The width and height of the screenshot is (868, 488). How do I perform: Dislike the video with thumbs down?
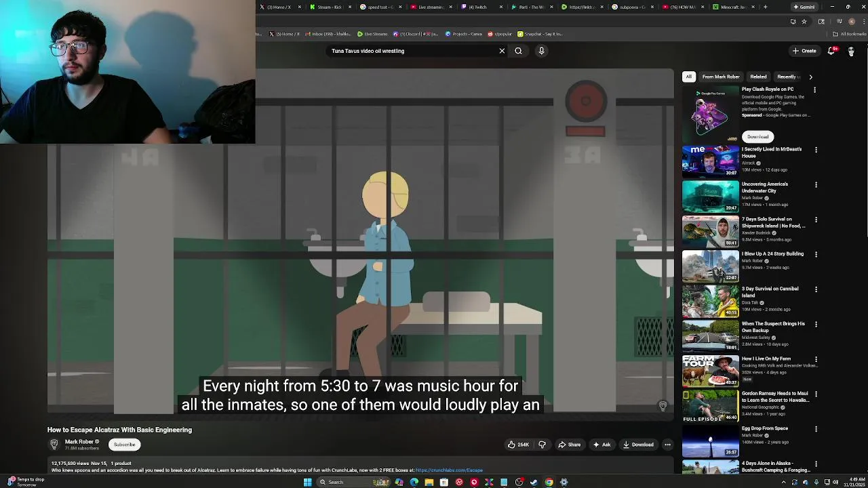(x=542, y=445)
